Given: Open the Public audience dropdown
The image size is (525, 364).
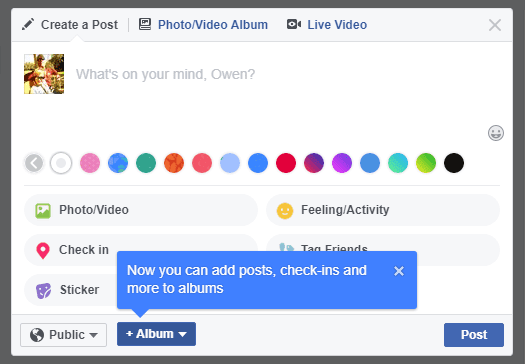Looking at the screenshot, I should [64, 335].
